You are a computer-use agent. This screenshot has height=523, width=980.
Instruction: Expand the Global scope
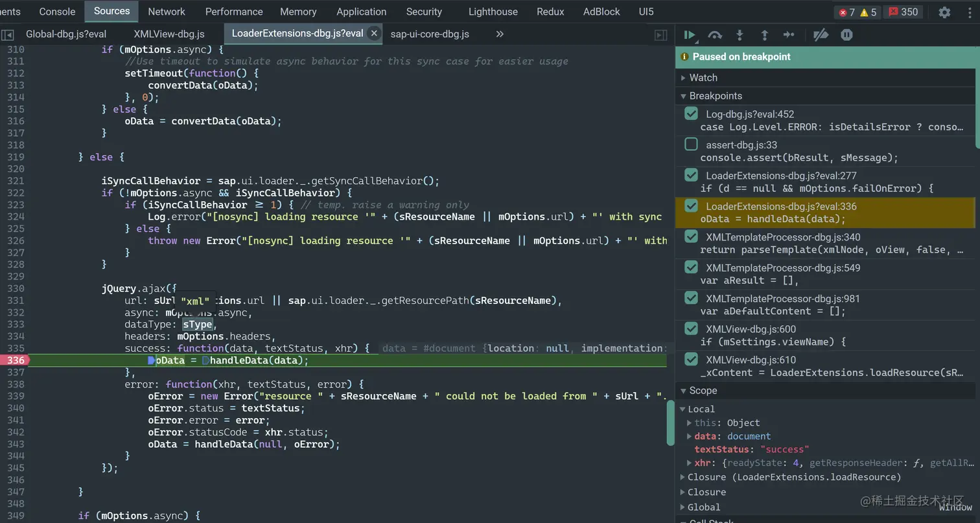coord(682,507)
